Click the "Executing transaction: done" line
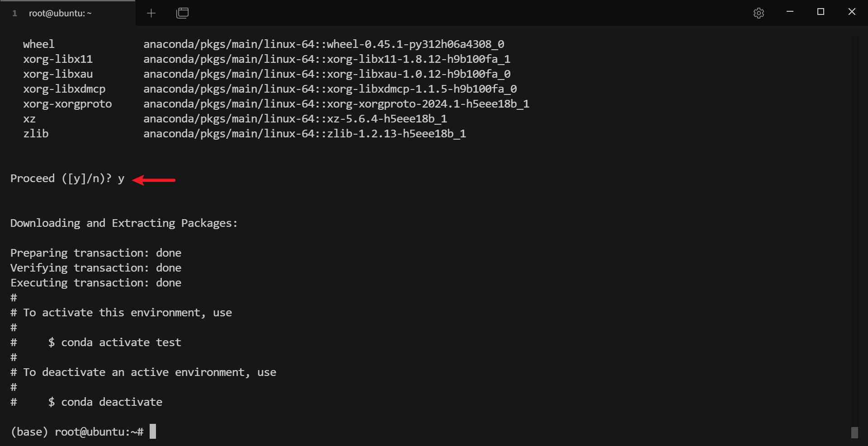Image resolution: width=868 pixels, height=446 pixels. click(96, 283)
